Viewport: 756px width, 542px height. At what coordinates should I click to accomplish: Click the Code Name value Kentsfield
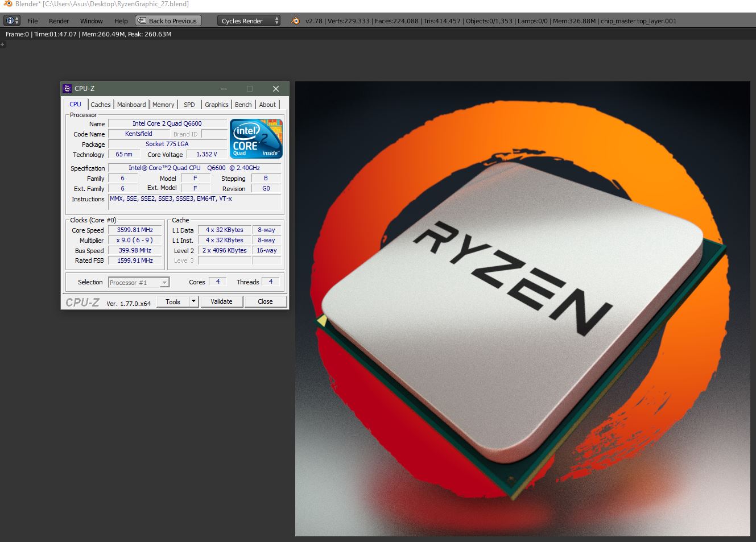click(139, 134)
